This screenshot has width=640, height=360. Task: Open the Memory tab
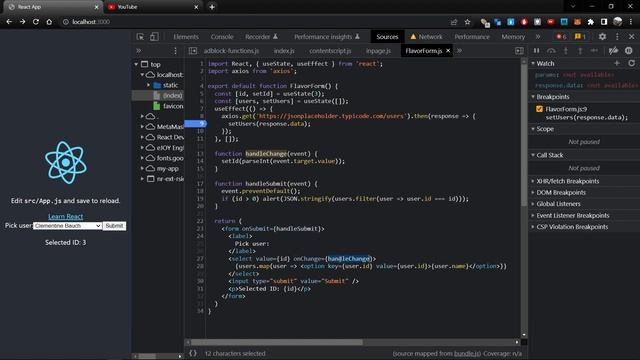[x=513, y=37]
